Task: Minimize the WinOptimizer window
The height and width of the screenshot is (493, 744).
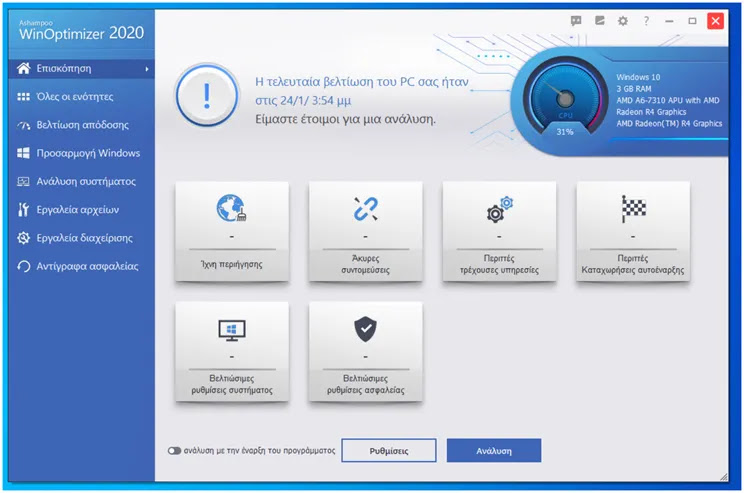Action: pos(669,21)
